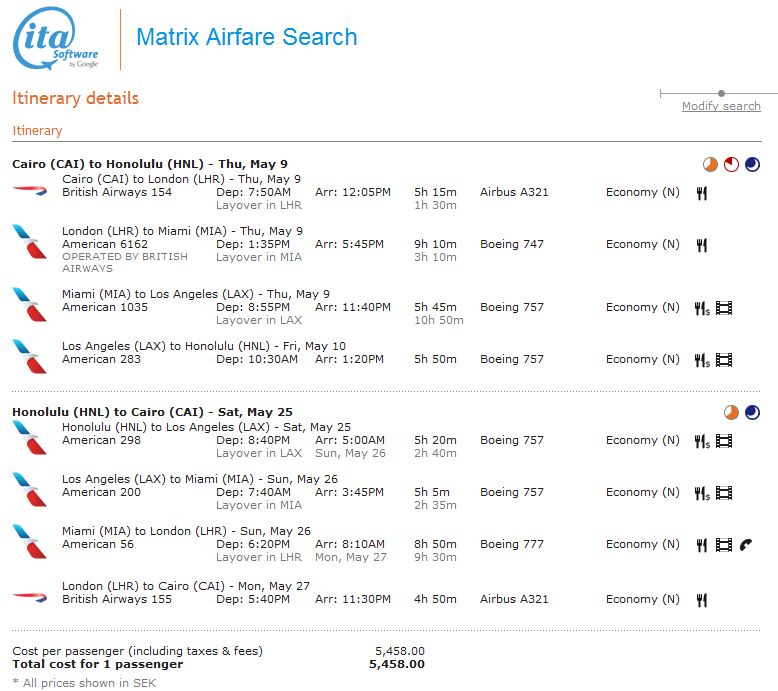The height and width of the screenshot is (691, 778).
Task: Click the red warning icon for Cairo to Honolulu
Action: pos(731,164)
